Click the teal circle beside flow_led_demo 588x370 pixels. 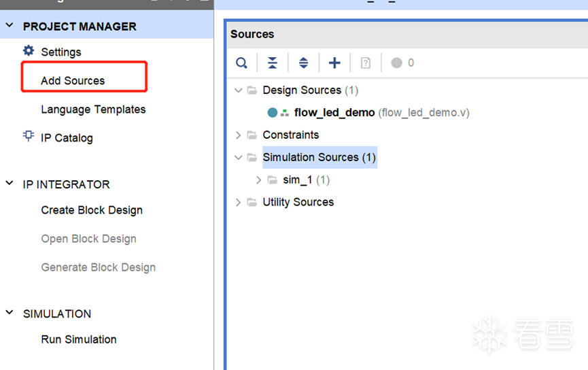click(x=273, y=112)
